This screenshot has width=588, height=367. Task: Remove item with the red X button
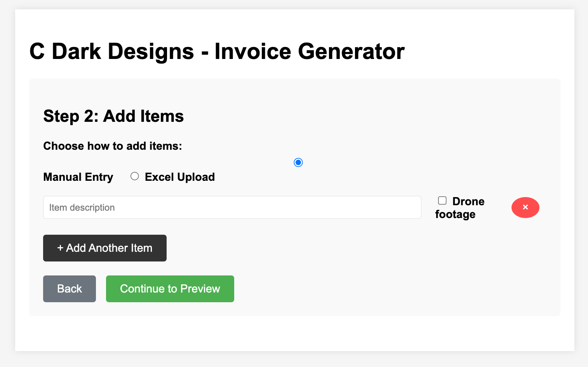coord(525,208)
